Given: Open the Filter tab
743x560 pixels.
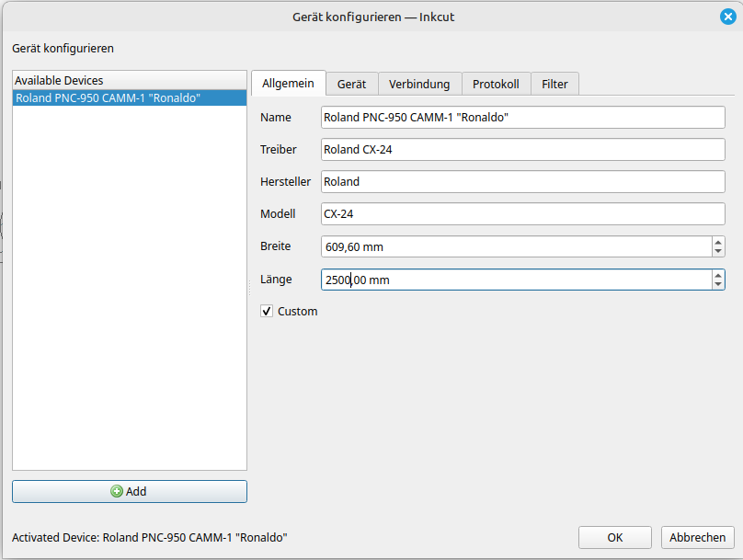Looking at the screenshot, I should click(x=554, y=85).
